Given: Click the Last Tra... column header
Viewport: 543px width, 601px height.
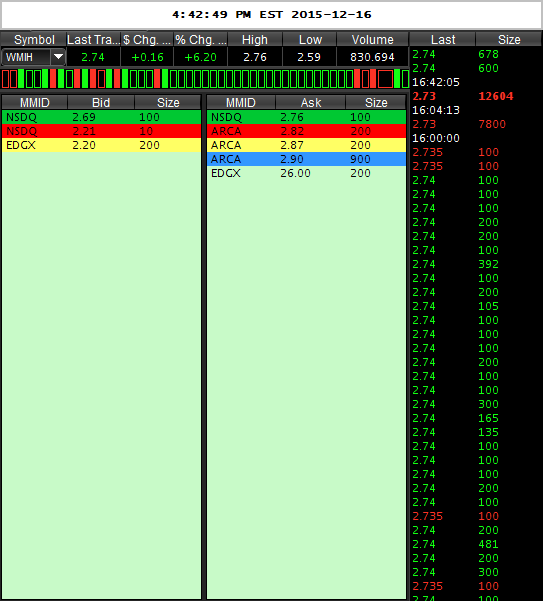Looking at the screenshot, I should point(94,39).
